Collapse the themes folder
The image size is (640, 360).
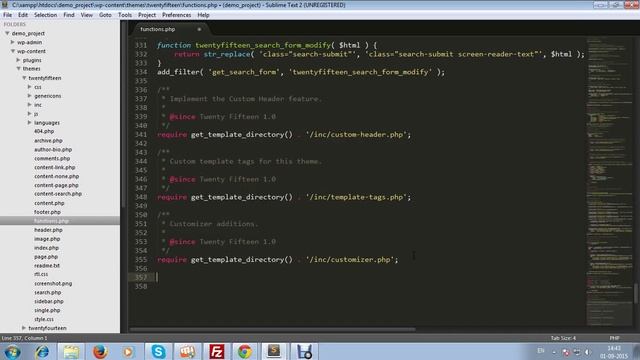point(18,69)
